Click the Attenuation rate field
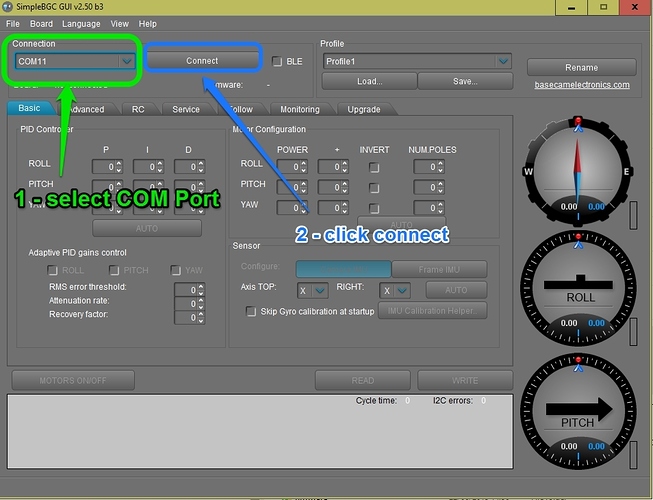 pos(189,303)
